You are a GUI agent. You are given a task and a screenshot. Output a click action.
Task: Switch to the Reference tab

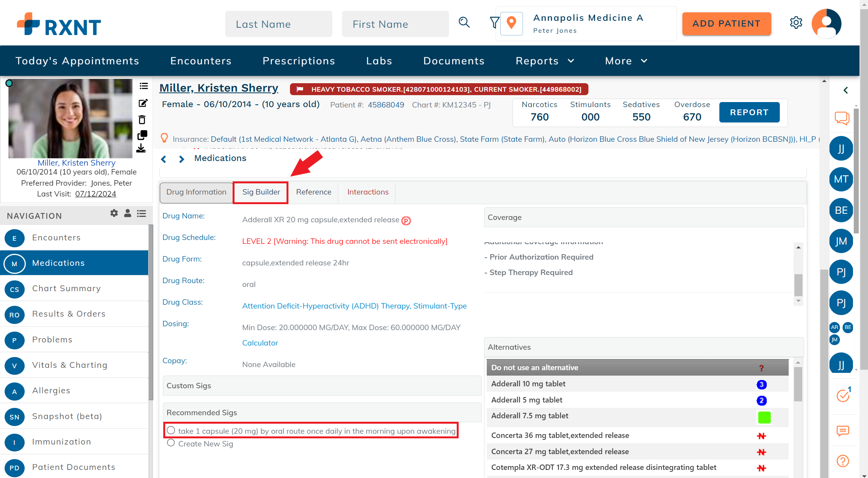click(x=313, y=192)
